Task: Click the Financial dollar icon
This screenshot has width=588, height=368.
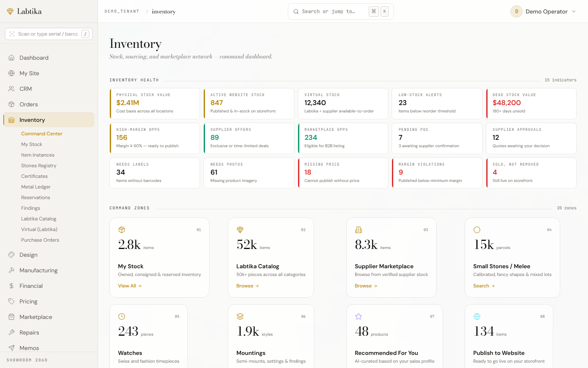Action: (11, 286)
